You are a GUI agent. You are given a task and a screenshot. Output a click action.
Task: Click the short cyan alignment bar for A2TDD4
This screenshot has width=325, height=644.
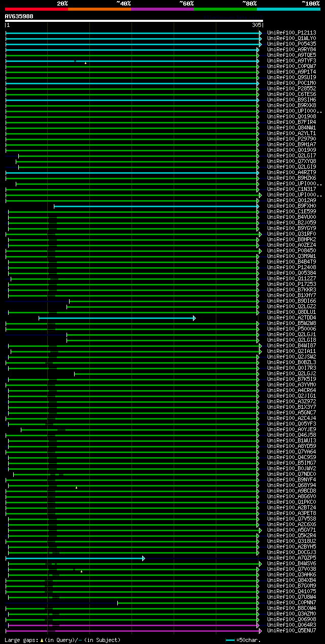[117, 318]
